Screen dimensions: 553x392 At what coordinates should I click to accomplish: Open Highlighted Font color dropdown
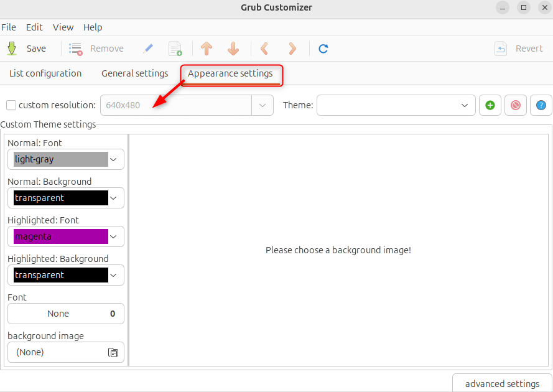[66, 236]
